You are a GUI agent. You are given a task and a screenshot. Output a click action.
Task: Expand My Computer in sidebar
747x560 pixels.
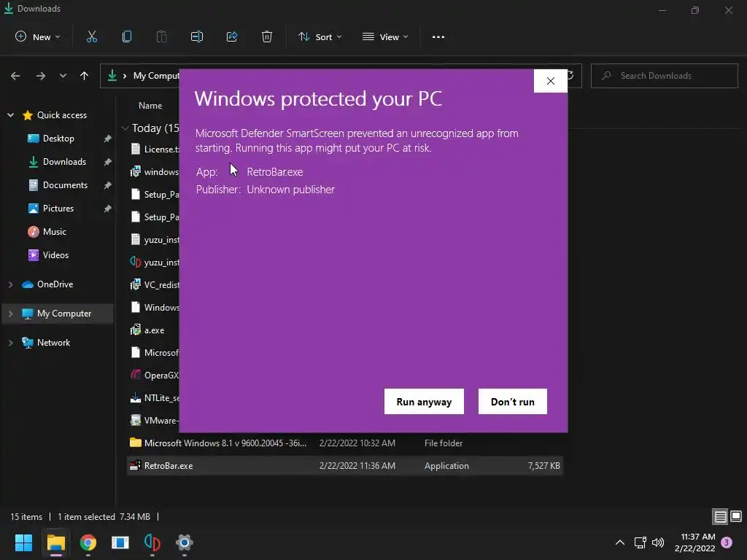coord(10,314)
